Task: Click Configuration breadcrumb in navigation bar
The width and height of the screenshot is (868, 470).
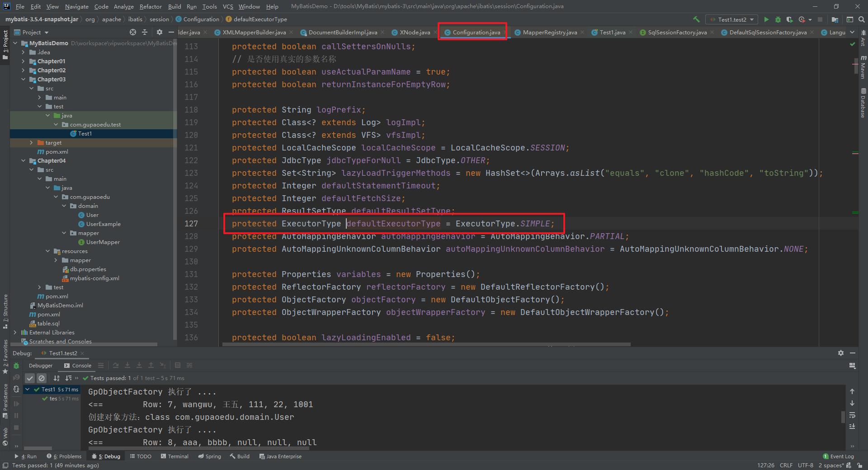Action: coord(197,19)
